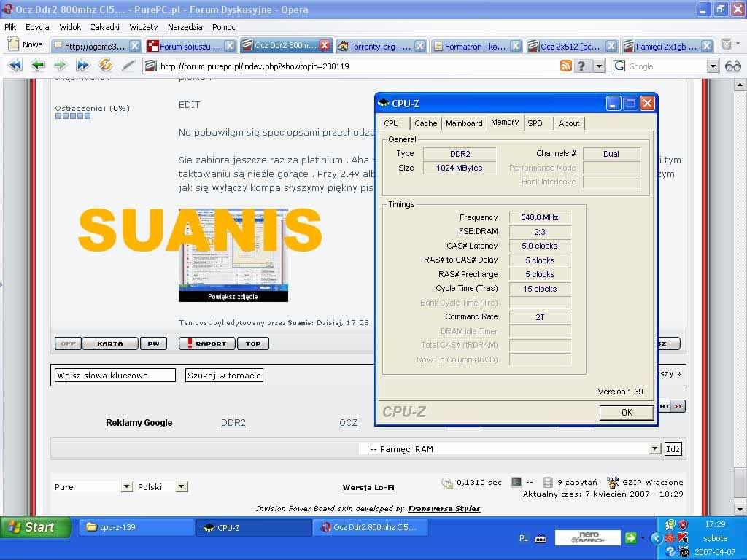Click Szukaj w temacie button
The height and width of the screenshot is (560, 747).
point(224,376)
